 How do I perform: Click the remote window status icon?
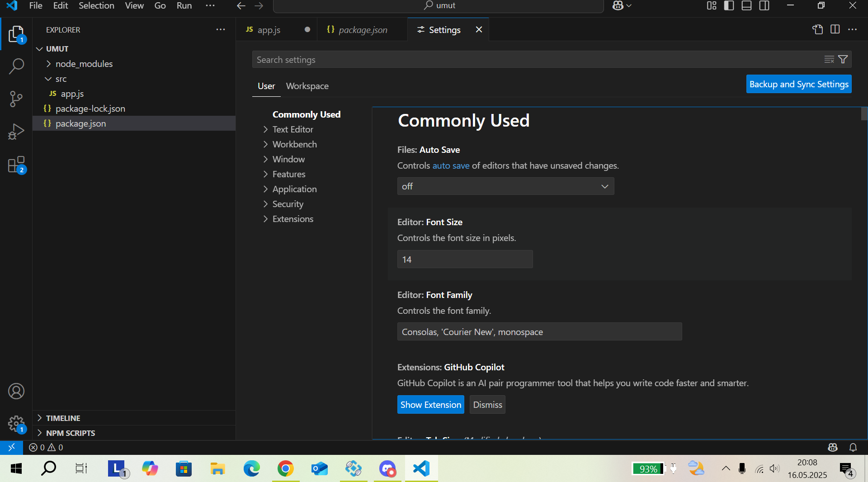(x=12, y=447)
